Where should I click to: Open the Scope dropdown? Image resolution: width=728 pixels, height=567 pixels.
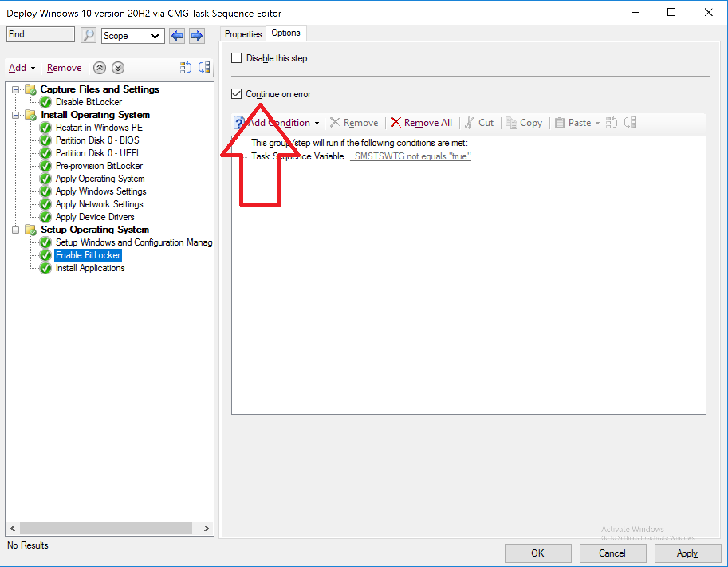[x=133, y=36]
